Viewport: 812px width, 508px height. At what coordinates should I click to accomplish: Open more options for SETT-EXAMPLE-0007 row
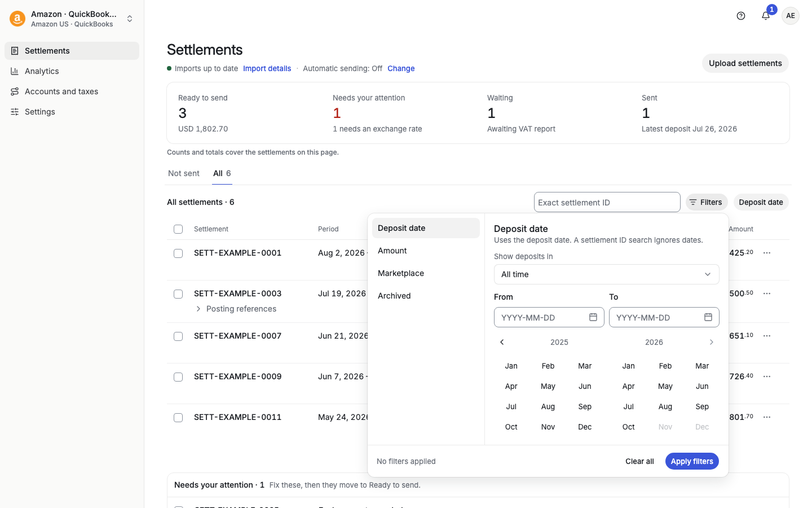767,336
